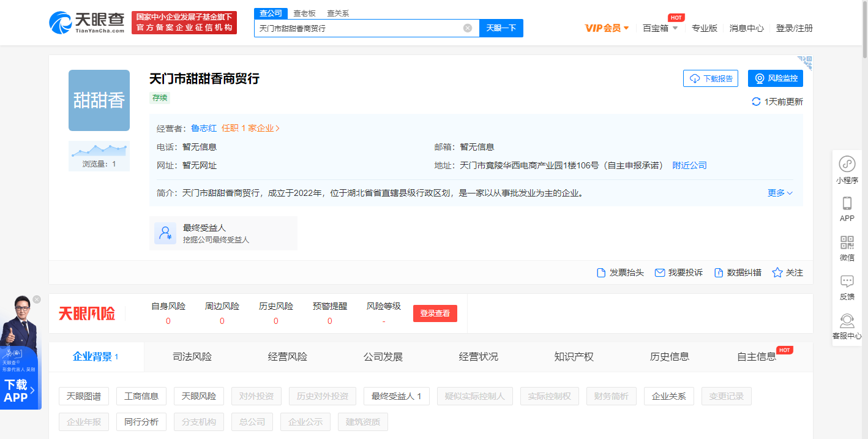The image size is (868, 439).
Task: Open 专业版 link in header
Action: tap(704, 28)
